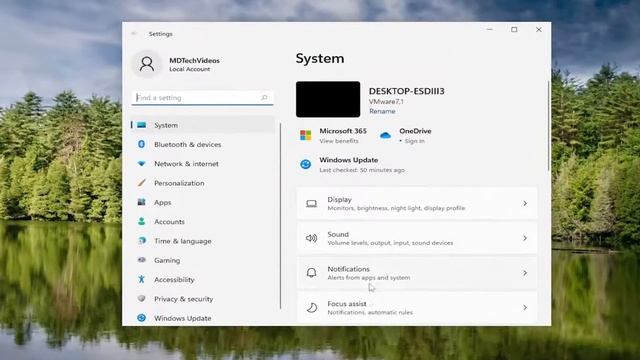This screenshot has height=360, width=640.
Task: Open Apps settings category
Action: point(203,202)
